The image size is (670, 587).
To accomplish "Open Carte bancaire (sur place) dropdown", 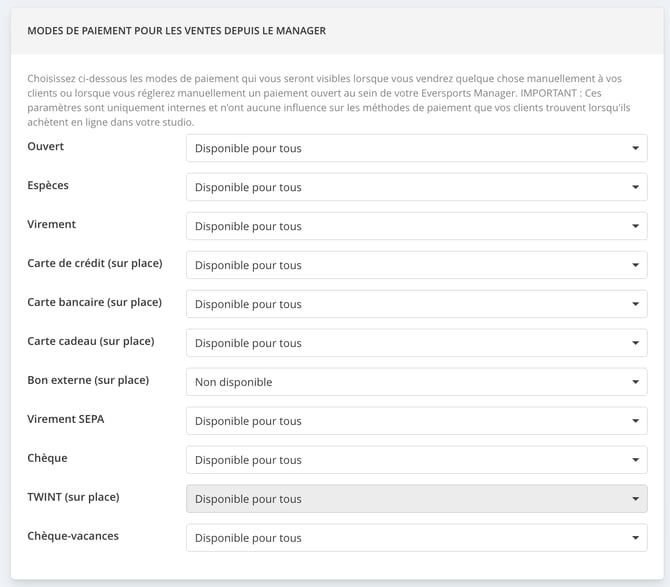I will [417, 304].
